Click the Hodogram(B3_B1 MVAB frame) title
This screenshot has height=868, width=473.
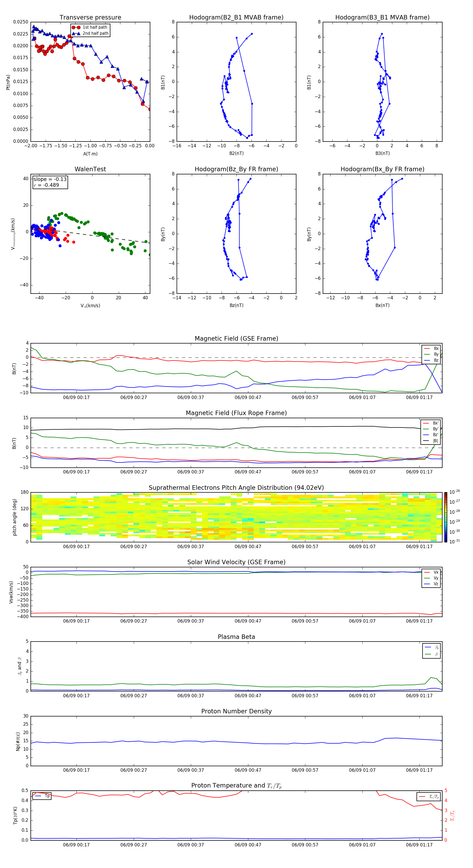[382, 18]
